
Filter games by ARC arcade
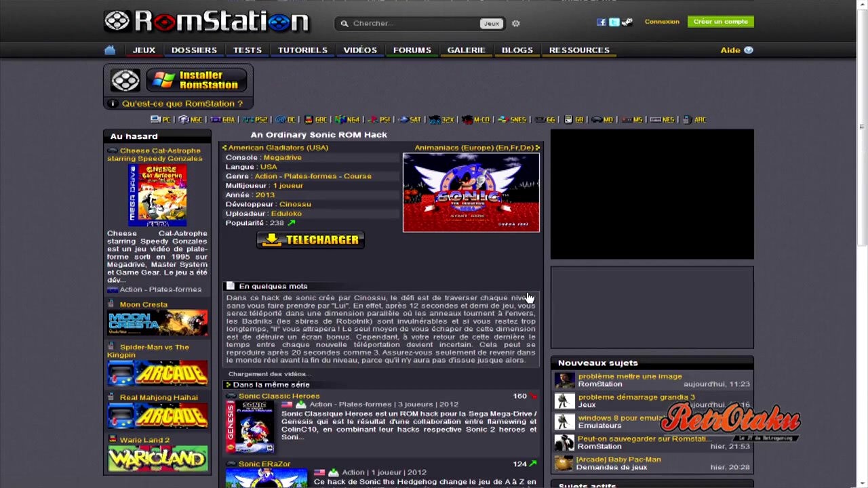pyautogui.click(x=694, y=119)
